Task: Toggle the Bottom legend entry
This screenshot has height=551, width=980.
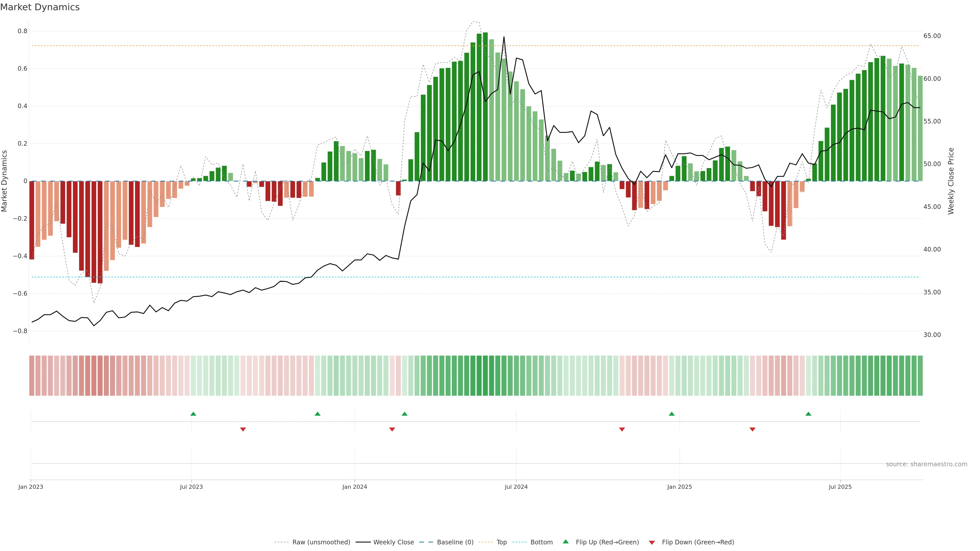Action: pyautogui.click(x=541, y=542)
